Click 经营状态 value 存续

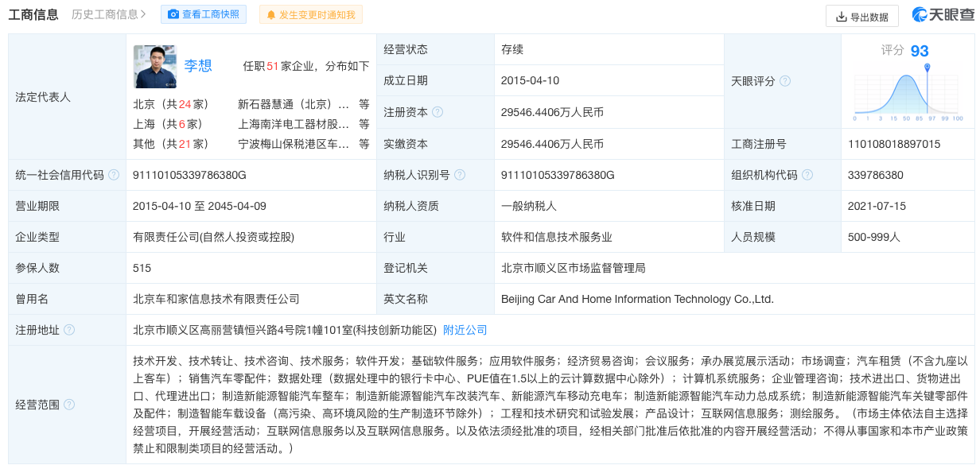point(514,50)
